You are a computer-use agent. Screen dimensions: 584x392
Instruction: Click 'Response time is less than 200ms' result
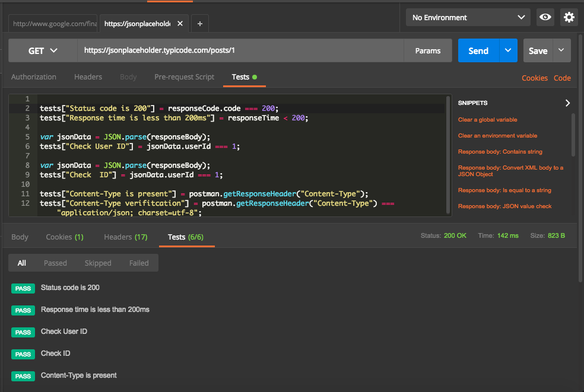click(x=95, y=310)
